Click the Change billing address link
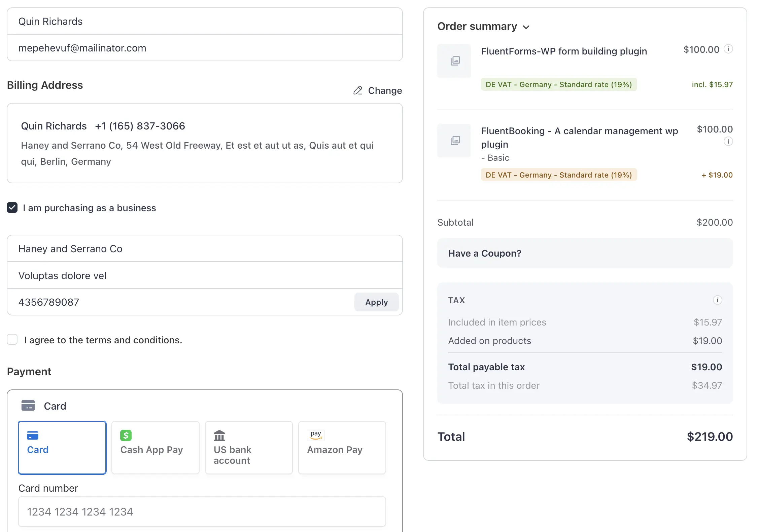 click(378, 90)
